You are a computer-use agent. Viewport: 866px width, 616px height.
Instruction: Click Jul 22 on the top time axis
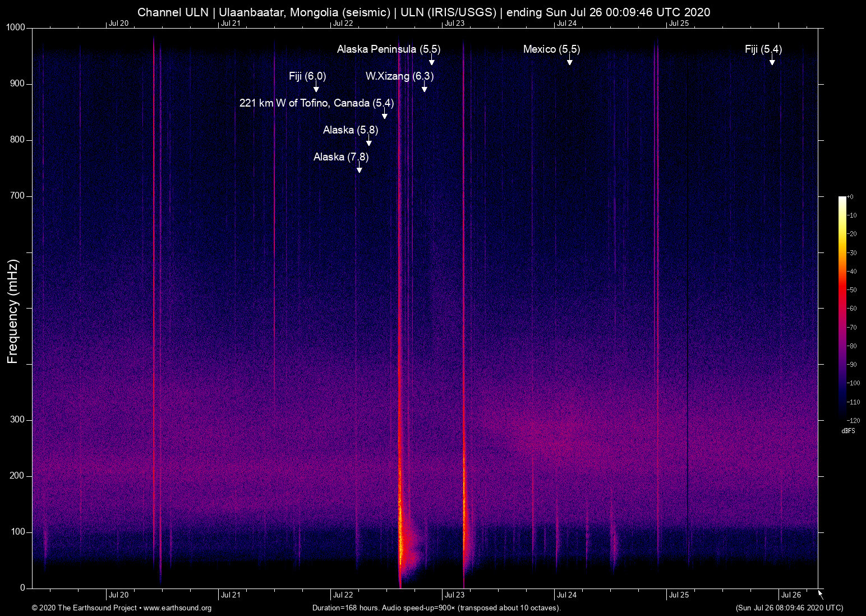click(343, 23)
